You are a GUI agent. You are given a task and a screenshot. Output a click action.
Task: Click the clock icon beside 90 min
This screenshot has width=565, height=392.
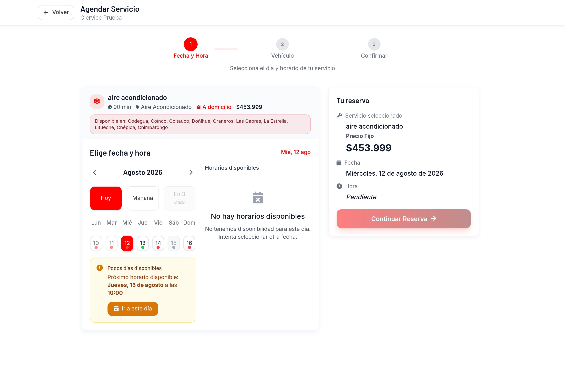pos(110,107)
